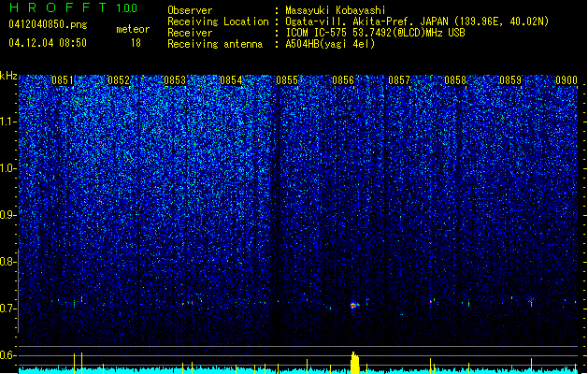Click the 'Receiver' field label

coord(190,33)
